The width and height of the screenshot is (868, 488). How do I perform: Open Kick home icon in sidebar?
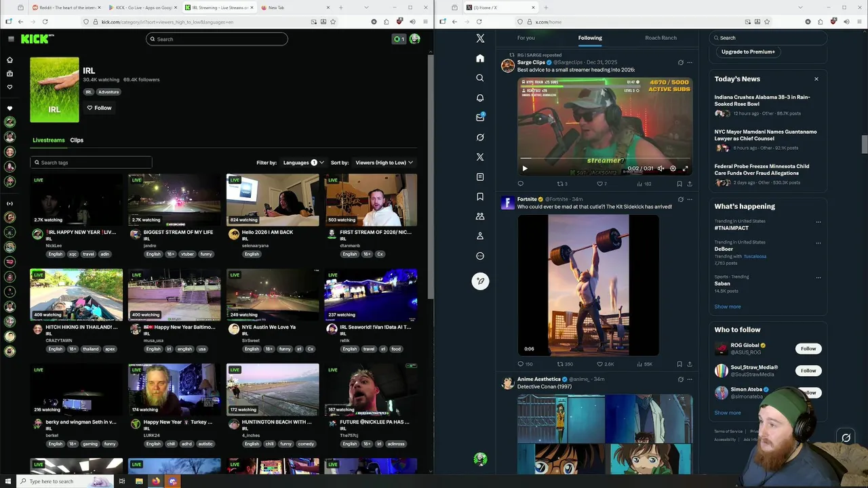(9, 60)
